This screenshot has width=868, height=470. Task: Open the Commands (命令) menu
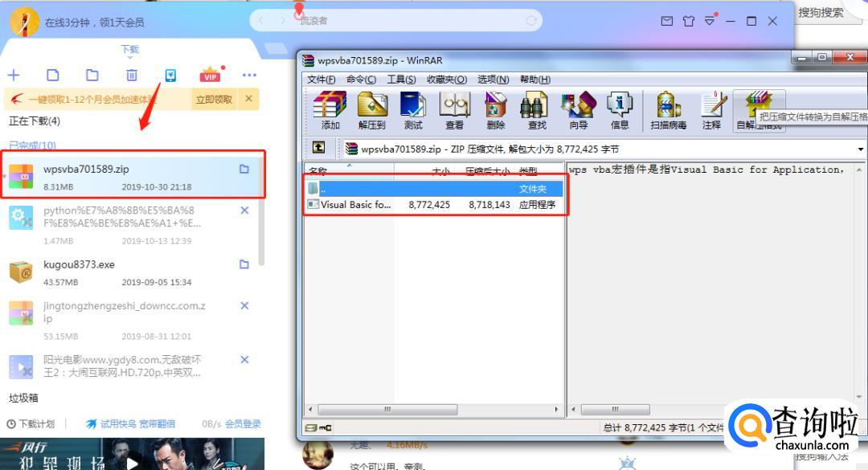[362, 80]
